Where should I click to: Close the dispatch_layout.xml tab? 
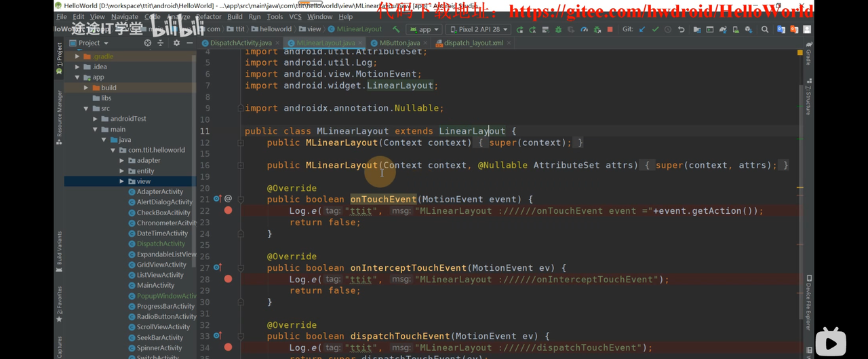[509, 43]
